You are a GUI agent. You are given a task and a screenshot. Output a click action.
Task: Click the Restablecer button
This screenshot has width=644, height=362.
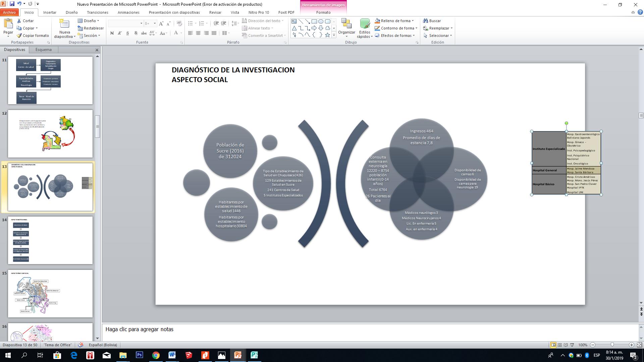point(91,28)
